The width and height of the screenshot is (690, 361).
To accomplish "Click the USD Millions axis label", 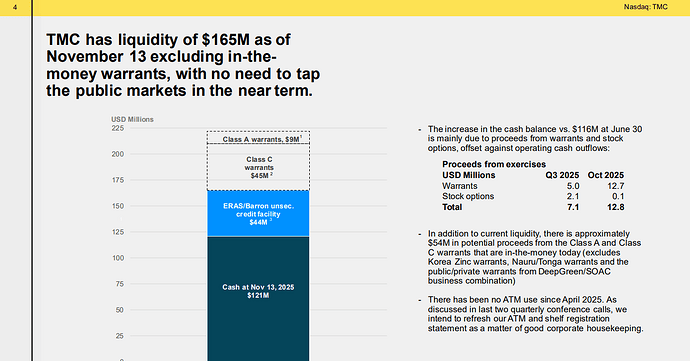I will [132, 119].
